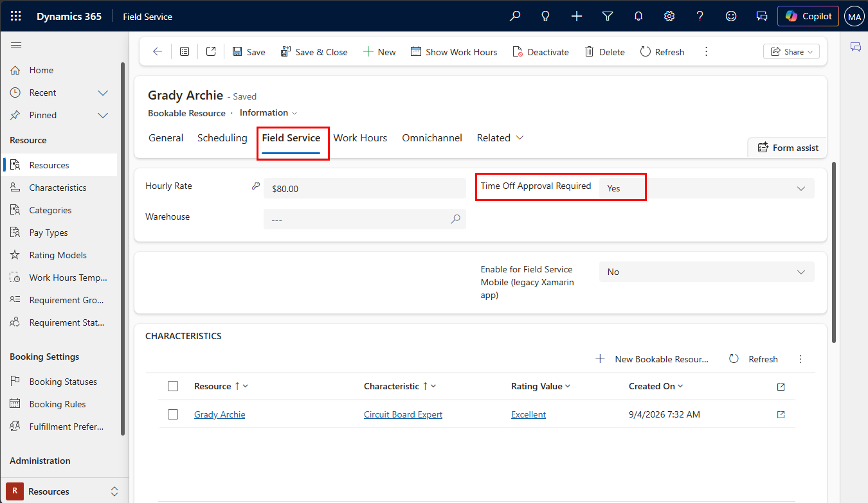Open Characteristics in navigation
The width and height of the screenshot is (868, 503).
point(59,188)
